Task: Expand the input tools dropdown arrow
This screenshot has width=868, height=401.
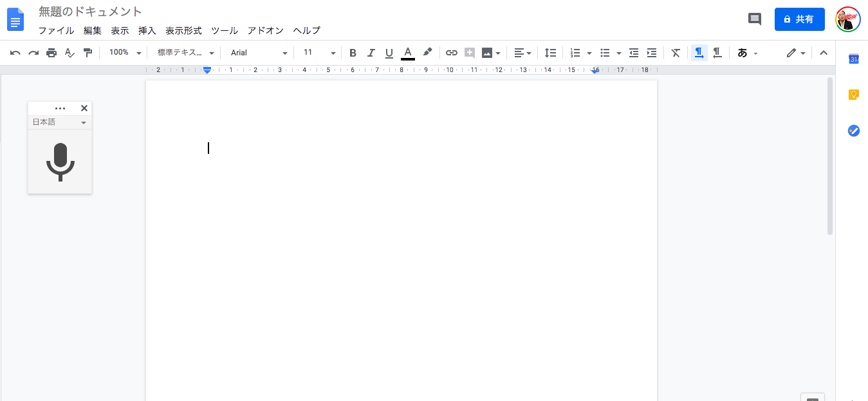Action: point(755,53)
